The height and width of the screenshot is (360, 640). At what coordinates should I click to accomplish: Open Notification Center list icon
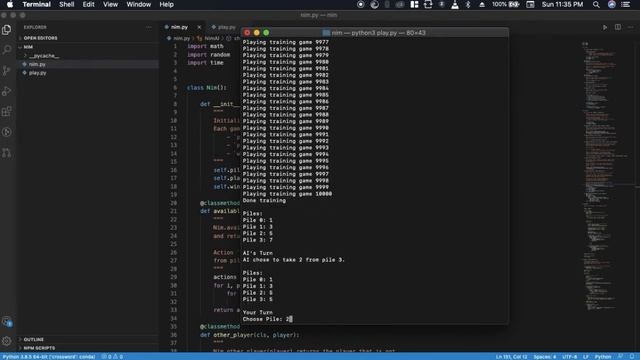[x=626, y=4]
